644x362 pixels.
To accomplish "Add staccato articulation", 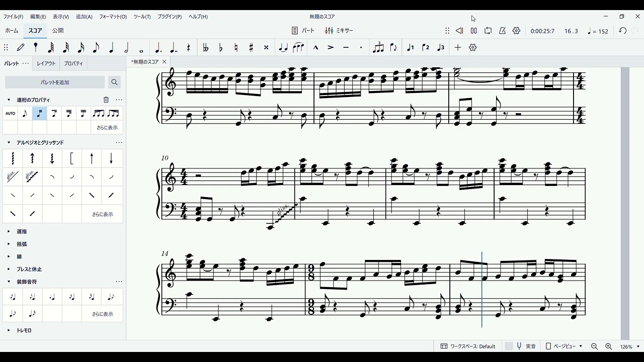I will tap(361, 48).
